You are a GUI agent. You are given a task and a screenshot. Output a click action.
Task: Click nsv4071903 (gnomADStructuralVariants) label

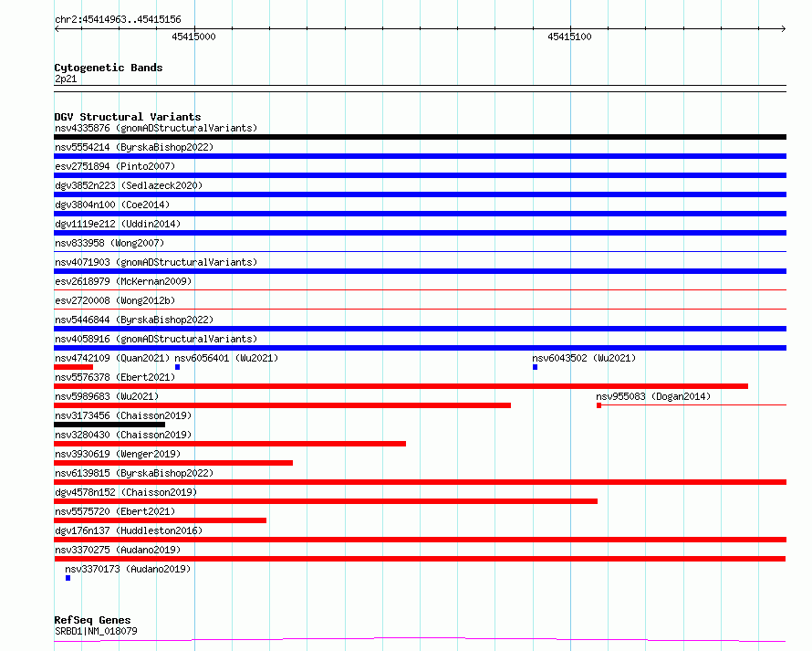tap(156, 262)
